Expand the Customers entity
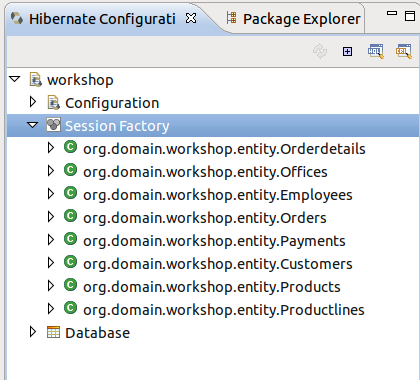 [x=51, y=263]
